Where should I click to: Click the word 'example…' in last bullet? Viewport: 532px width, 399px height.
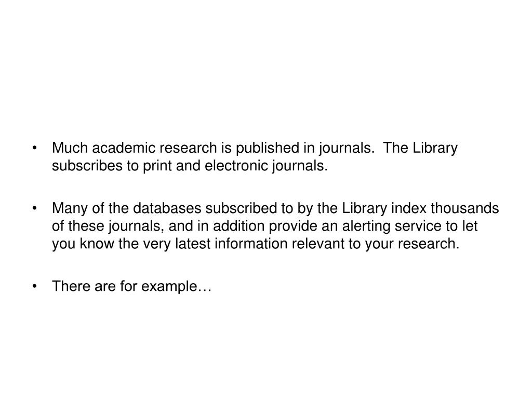tap(177, 287)
